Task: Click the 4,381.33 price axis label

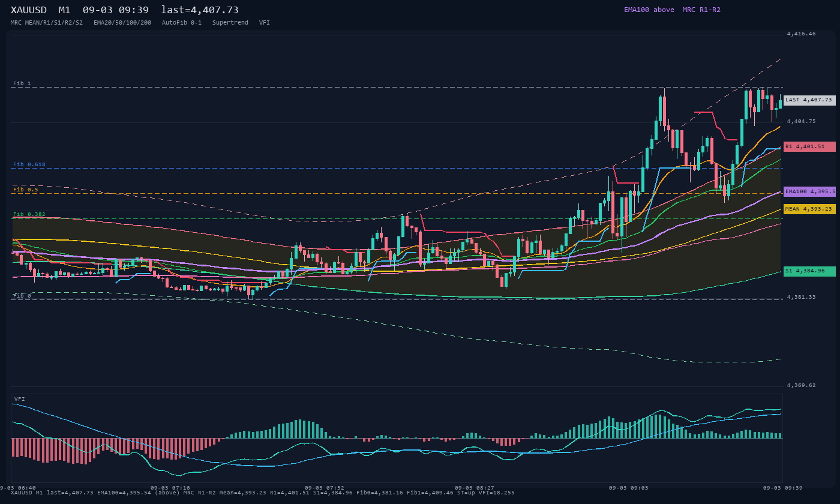Action: [802, 297]
